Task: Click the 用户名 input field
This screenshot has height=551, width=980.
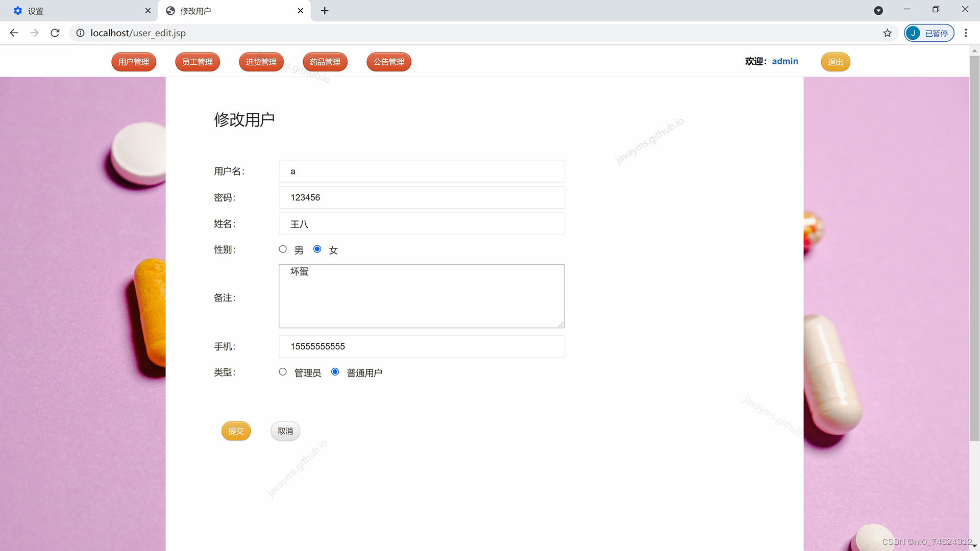Action: pos(422,171)
